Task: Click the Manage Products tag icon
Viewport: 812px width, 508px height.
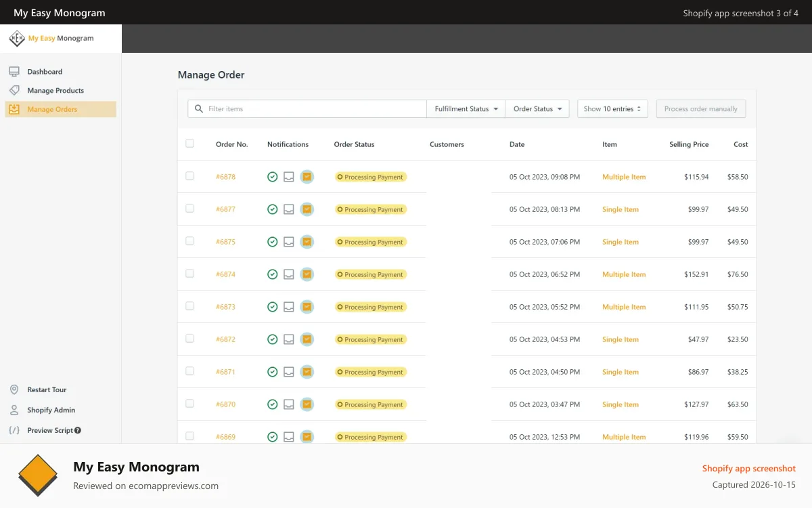Action: [x=14, y=90]
